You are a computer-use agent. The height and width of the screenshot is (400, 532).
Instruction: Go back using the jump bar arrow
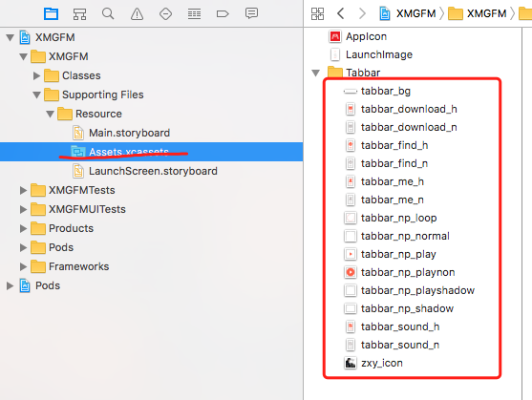pos(341,13)
